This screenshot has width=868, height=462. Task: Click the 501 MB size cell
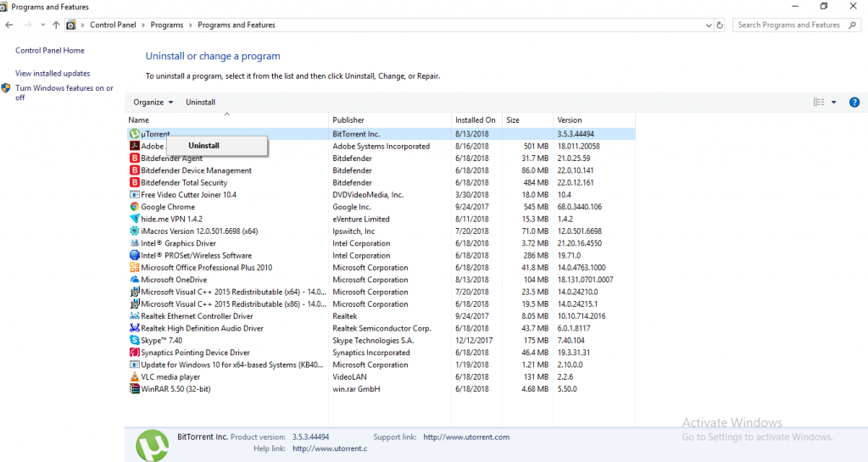click(536, 146)
